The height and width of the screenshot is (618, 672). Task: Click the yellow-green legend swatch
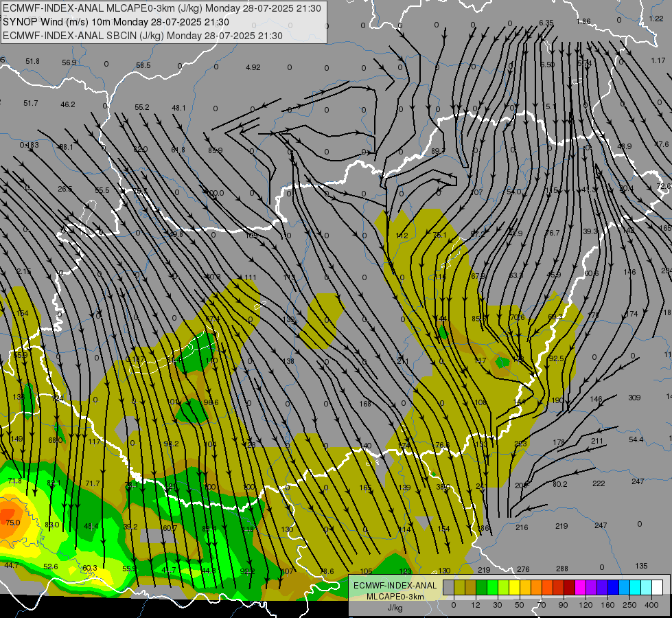[x=504, y=588]
